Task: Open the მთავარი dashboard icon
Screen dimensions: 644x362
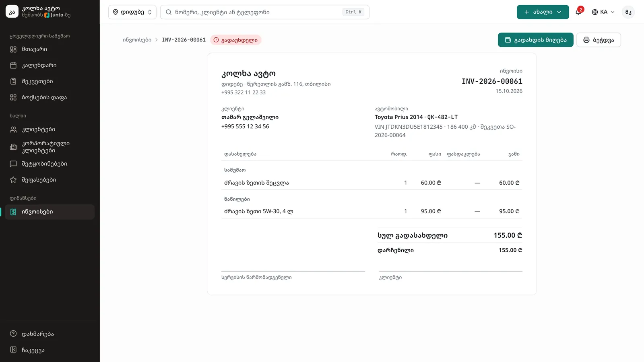Action: click(13, 49)
